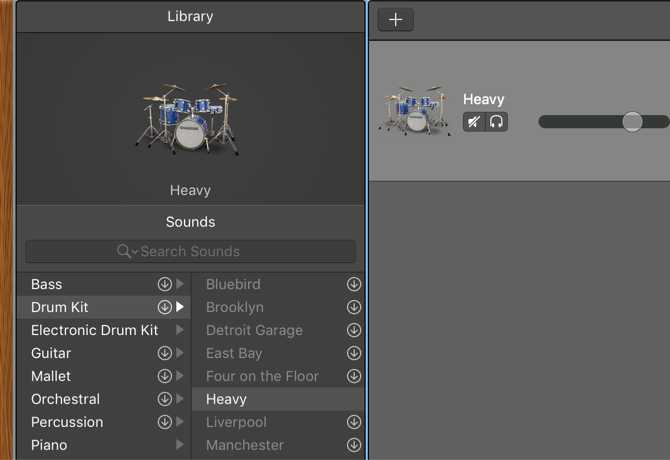Expand the Guitar category arrow

coord(180,354)
